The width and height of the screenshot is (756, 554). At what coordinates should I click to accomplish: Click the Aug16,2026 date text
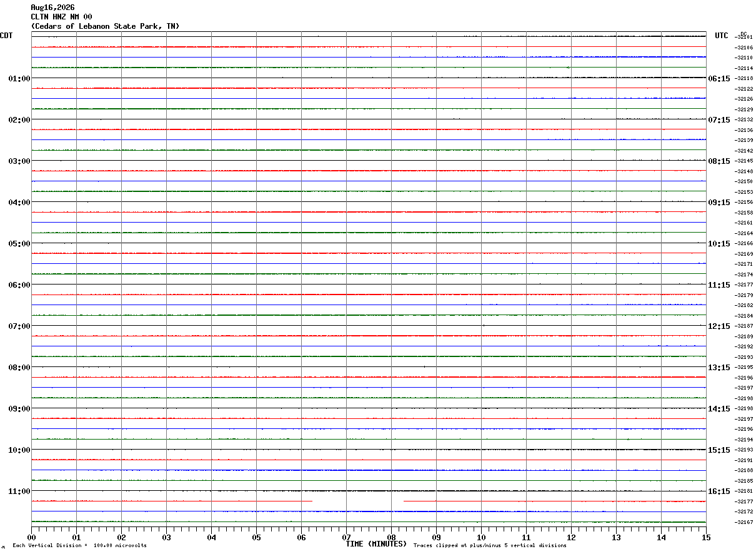(52, 8)
